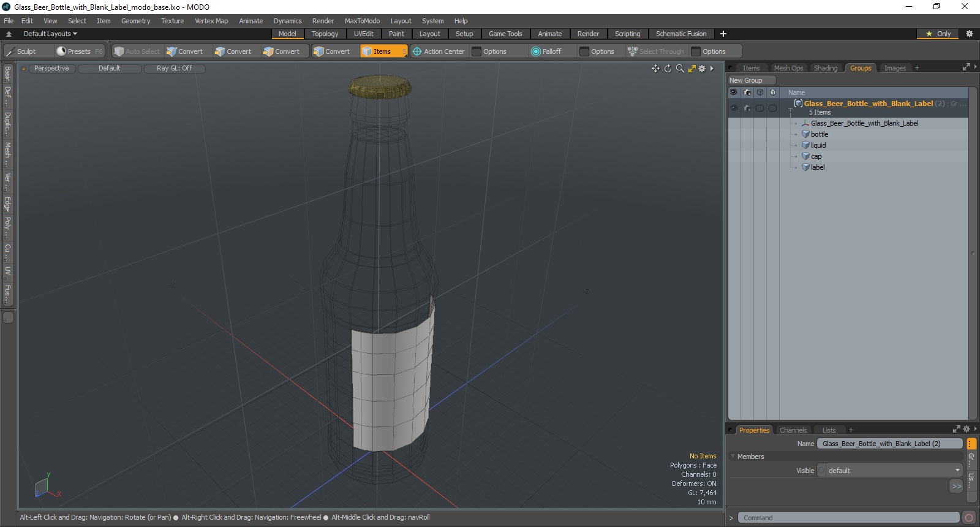This screenshot has height=527, width=980.
Task: Switch to the Channels tab
Action: click(x=793, y=430)
